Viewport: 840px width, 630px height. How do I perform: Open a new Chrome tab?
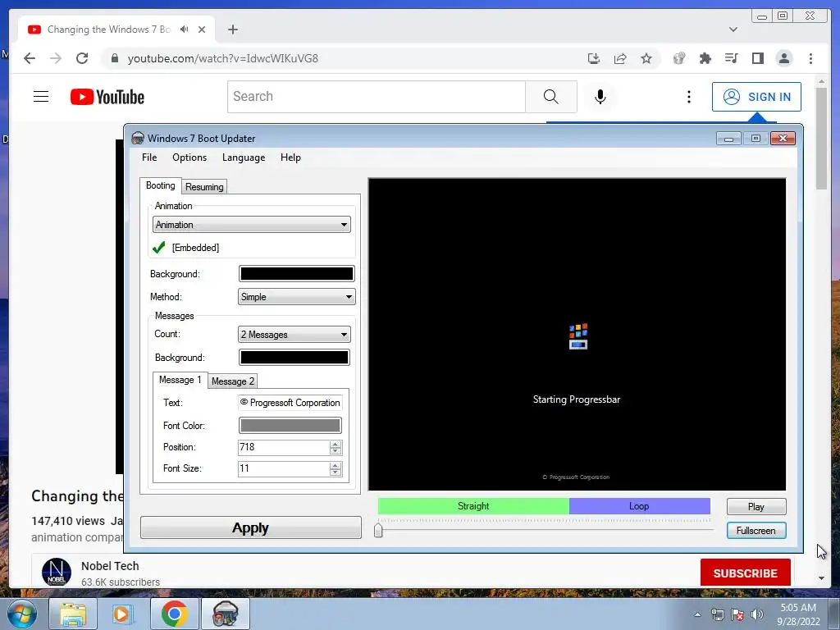click(x=232, y=30)
